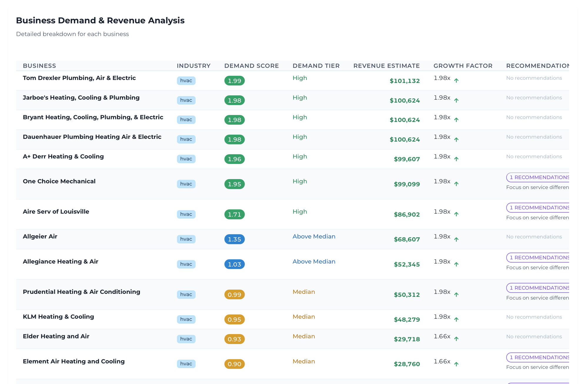Open One Choice Mechanical's 1 Recommendations badge
Viewport: 588px width, 384px height.
[539, 177]
